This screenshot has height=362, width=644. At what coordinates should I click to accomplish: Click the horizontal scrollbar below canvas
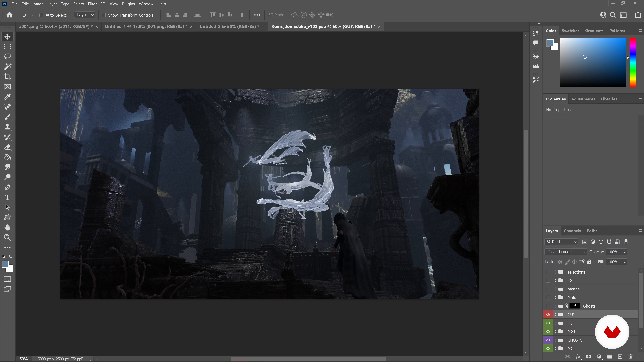click(308, 359)
